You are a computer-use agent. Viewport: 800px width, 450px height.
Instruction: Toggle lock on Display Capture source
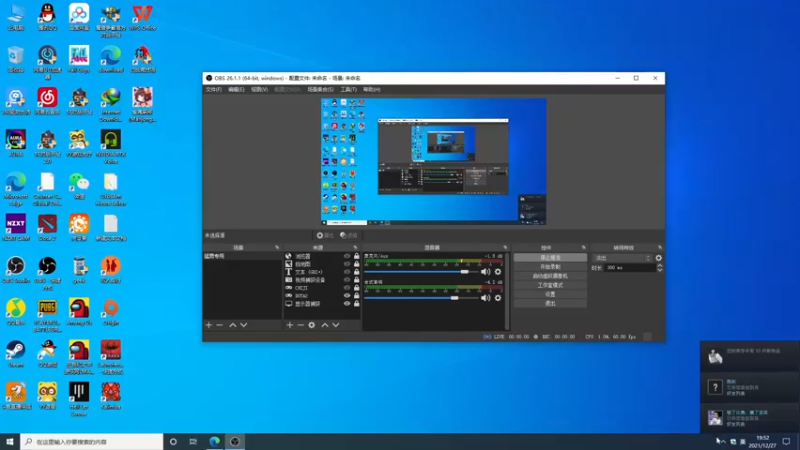357,304
